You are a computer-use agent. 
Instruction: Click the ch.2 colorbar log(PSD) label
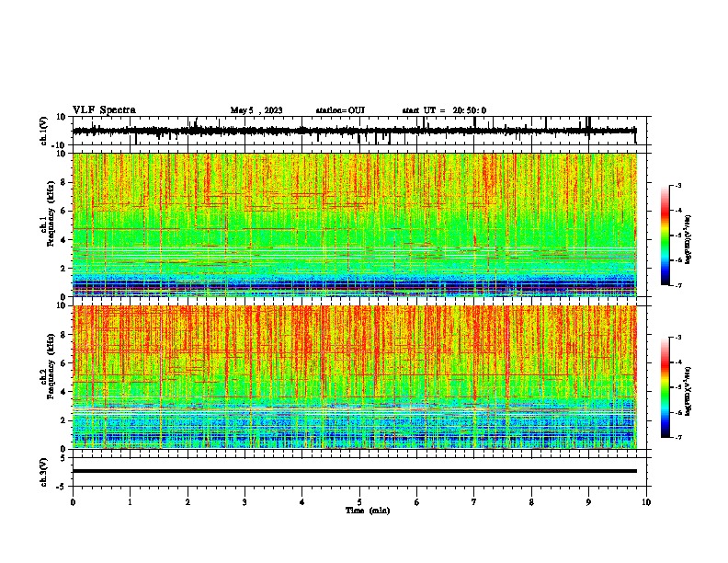click(x=688, y=391)
